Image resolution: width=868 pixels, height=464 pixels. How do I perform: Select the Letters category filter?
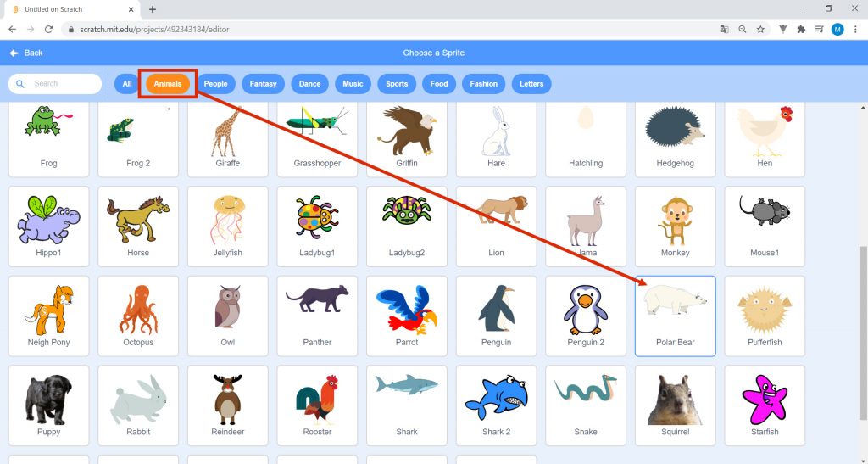[x=531, y=84]
